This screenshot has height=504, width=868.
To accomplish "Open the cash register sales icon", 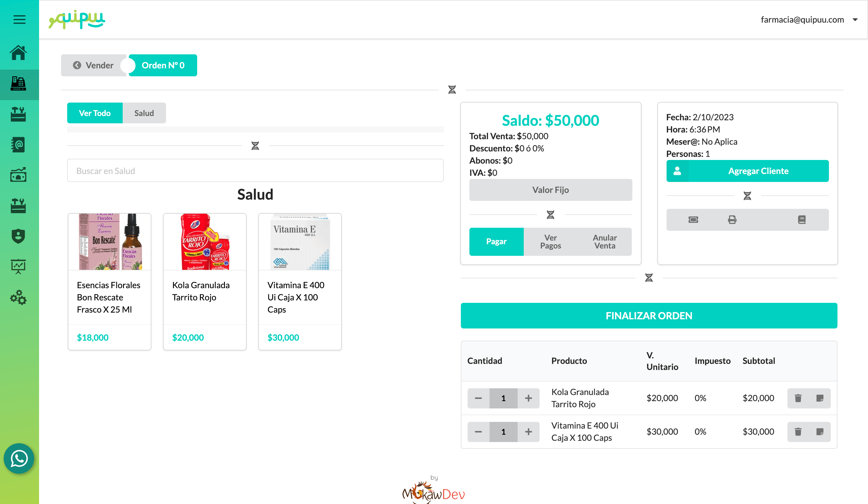I will coord(18,84).
